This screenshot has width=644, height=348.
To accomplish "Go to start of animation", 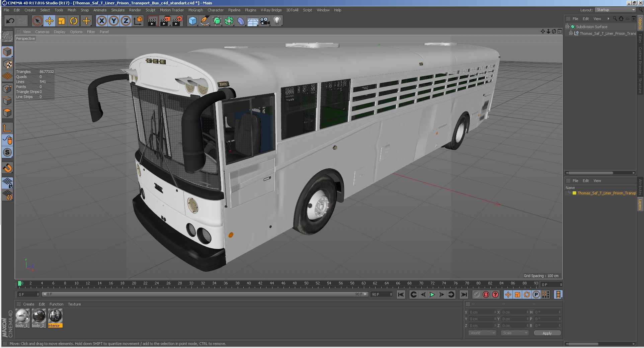I will (401, 294).
